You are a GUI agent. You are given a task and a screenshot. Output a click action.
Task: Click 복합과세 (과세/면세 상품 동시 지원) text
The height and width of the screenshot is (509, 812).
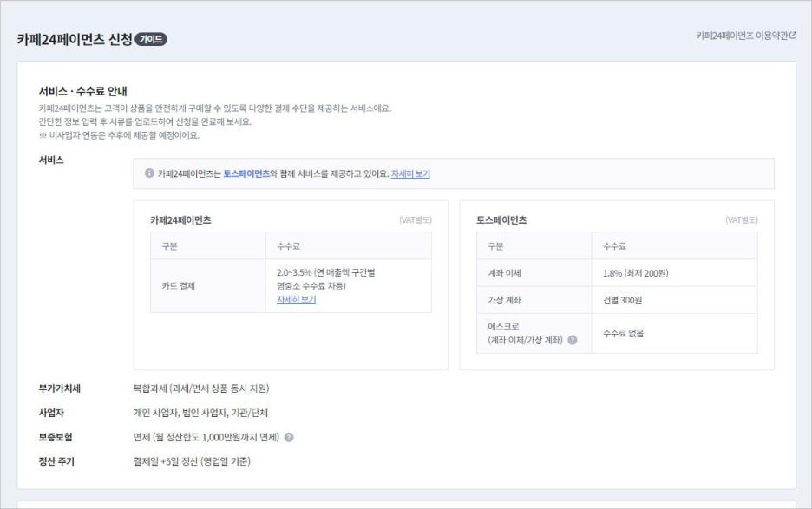tap(201, 388)
